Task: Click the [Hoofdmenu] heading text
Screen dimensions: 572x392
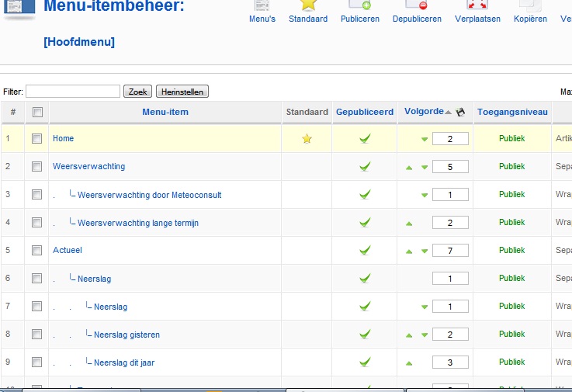Action: point(79,42)
